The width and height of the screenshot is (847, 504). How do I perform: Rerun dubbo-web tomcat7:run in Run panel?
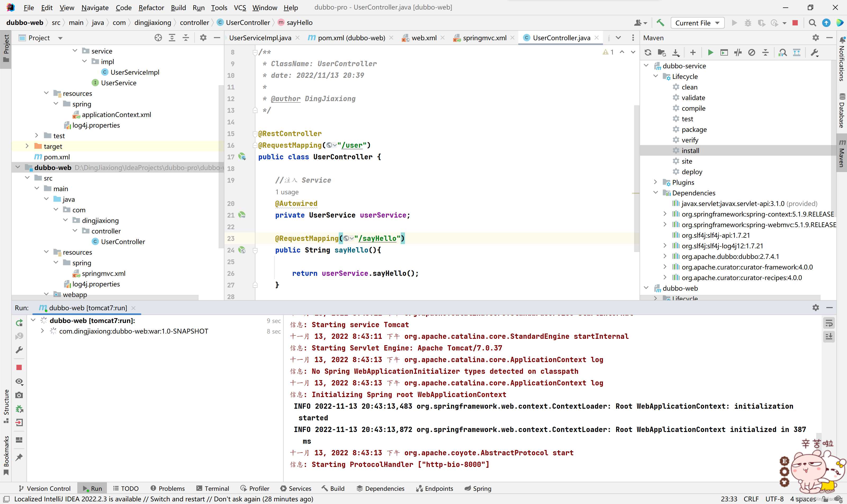(x=19, y=323)
